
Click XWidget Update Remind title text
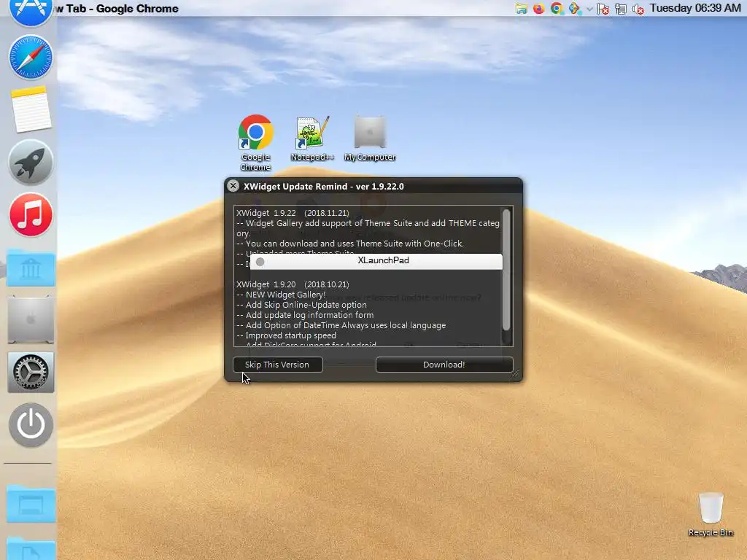point(323,186)
